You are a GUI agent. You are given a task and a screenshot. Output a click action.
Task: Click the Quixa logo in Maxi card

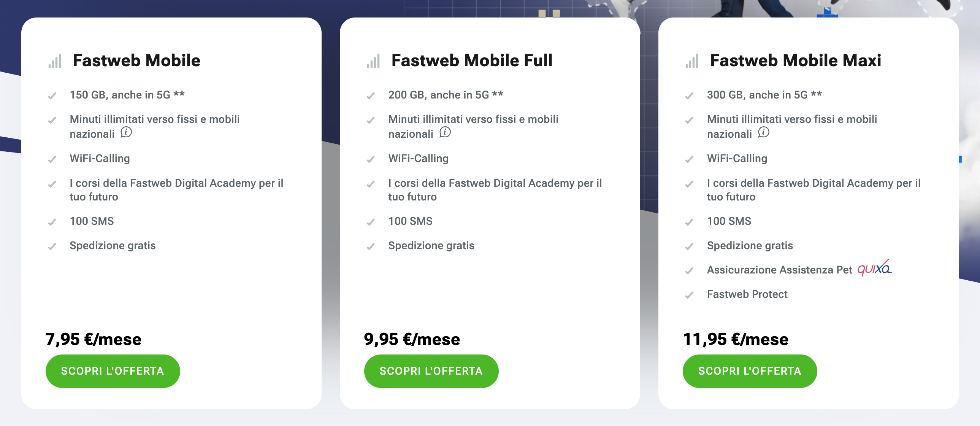tap(874, 269)
